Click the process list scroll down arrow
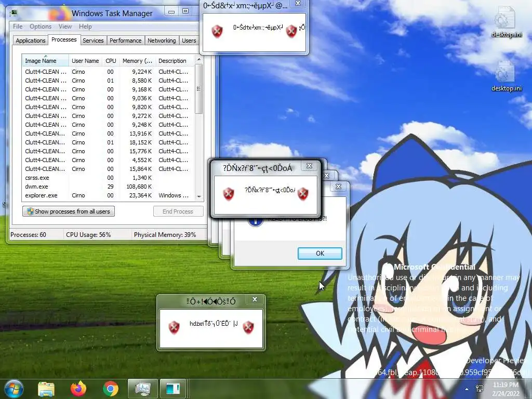This screenshot has height=399, width=532. pyautogui.click(x=199, y=196)
